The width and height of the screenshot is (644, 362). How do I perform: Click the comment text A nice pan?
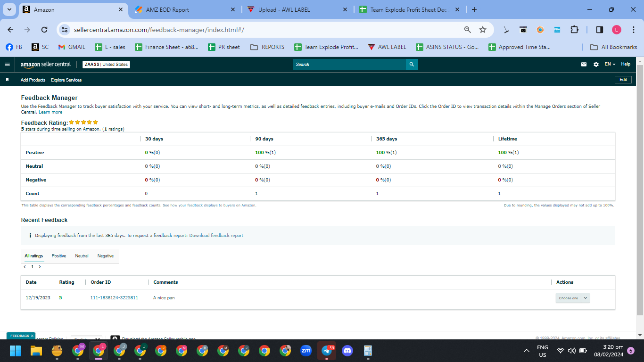click(x=164, y=298)
